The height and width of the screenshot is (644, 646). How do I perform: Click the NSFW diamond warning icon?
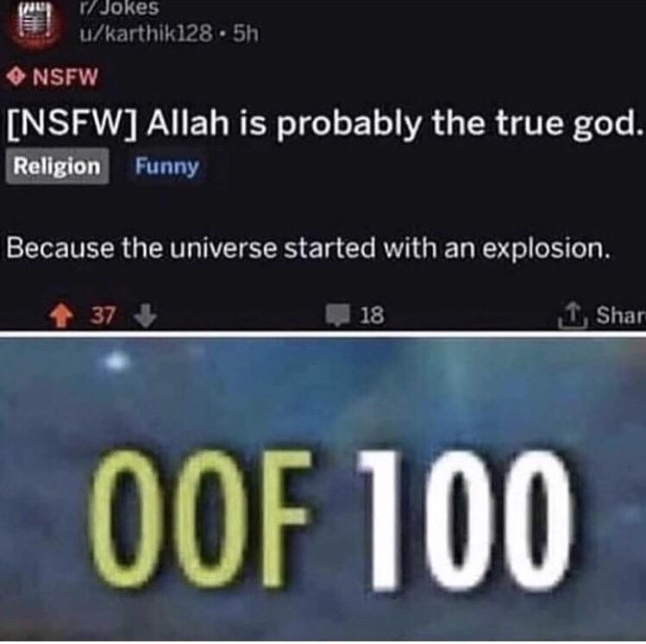click(x=16, y=77)
